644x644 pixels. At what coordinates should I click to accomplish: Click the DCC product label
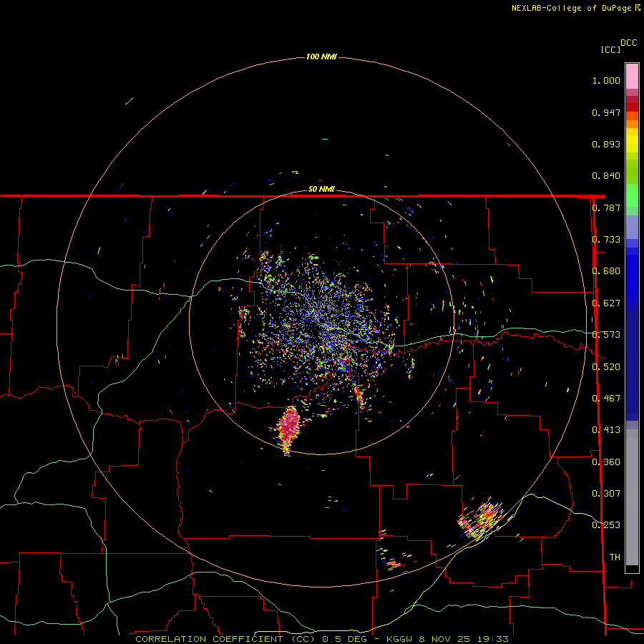click(628, 43)
